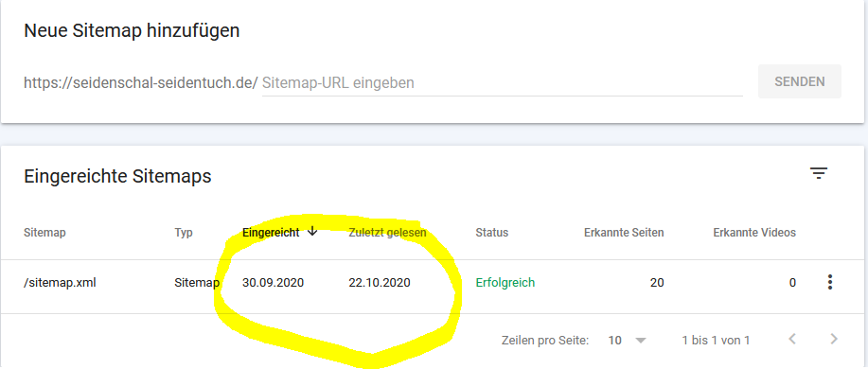Expand the rows per page dropdown arrow

(641, 341)
